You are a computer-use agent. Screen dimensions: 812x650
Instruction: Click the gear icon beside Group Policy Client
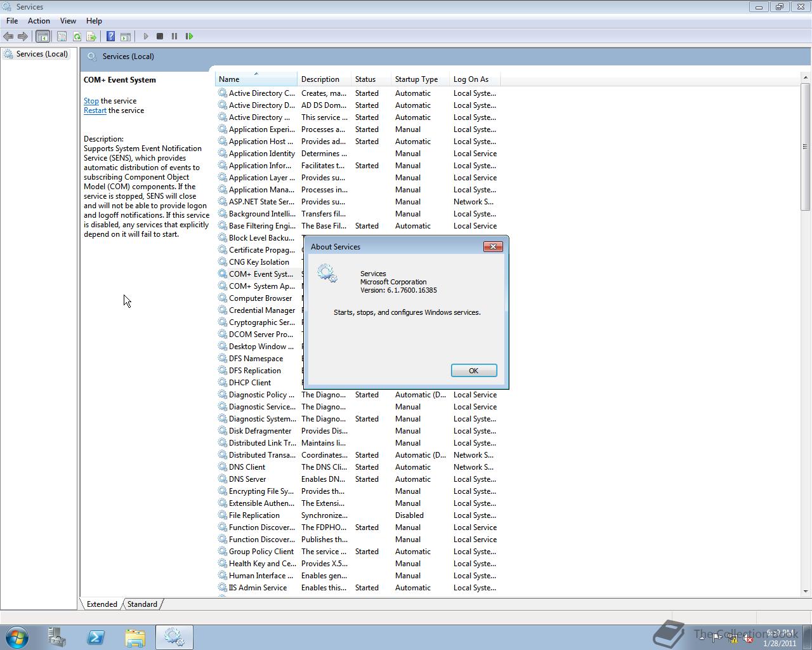tap(223, 552)
